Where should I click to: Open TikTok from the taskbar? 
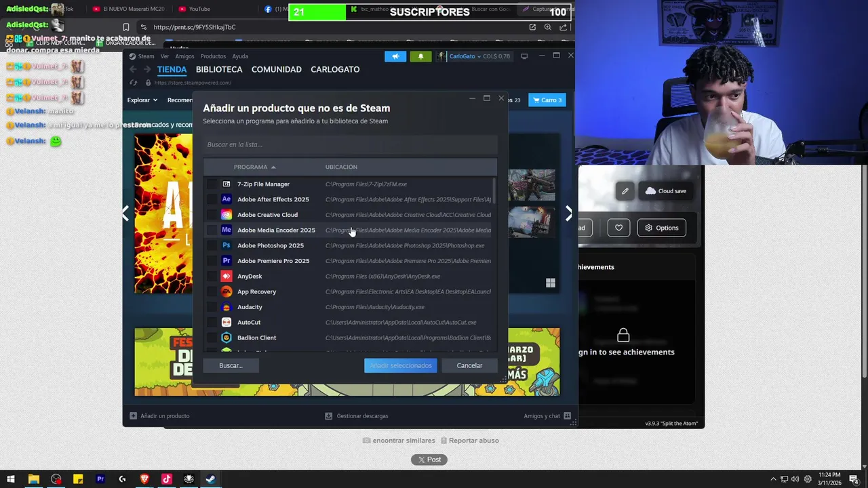click(167, 479)
